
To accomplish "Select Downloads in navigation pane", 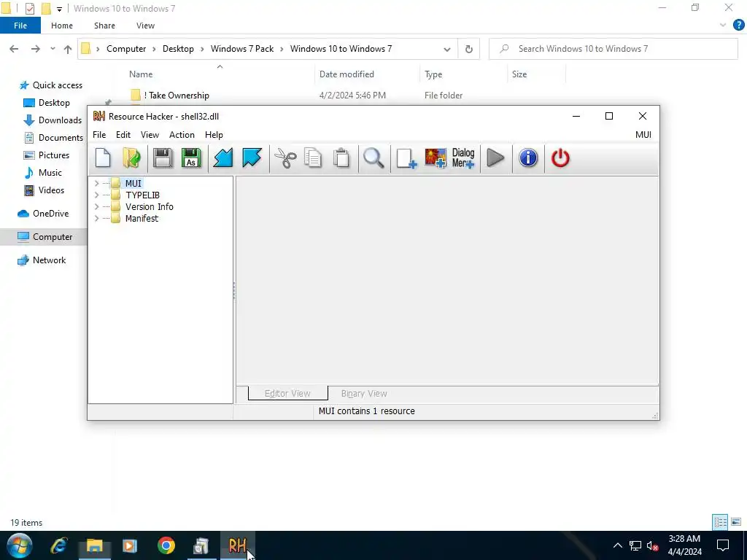I will pyautogui.click(x=60, y=120).
